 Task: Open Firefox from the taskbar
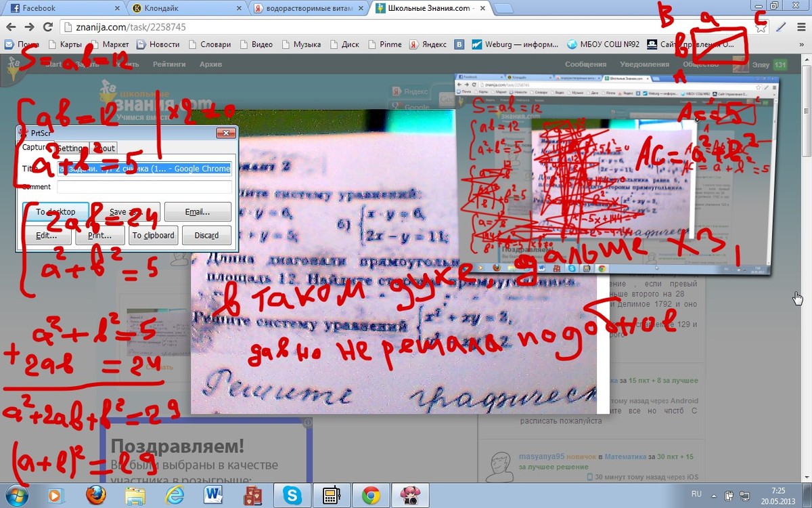click(x=95, y=496)
